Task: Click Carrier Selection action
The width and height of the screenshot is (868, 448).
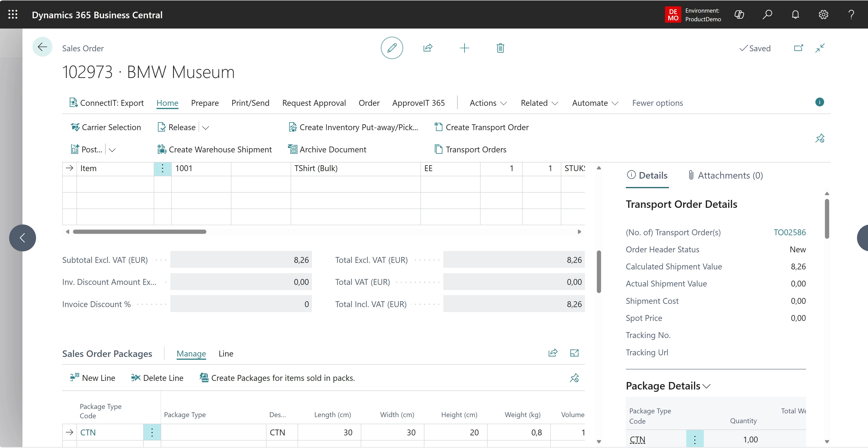Action: click(x=106, y=127)
